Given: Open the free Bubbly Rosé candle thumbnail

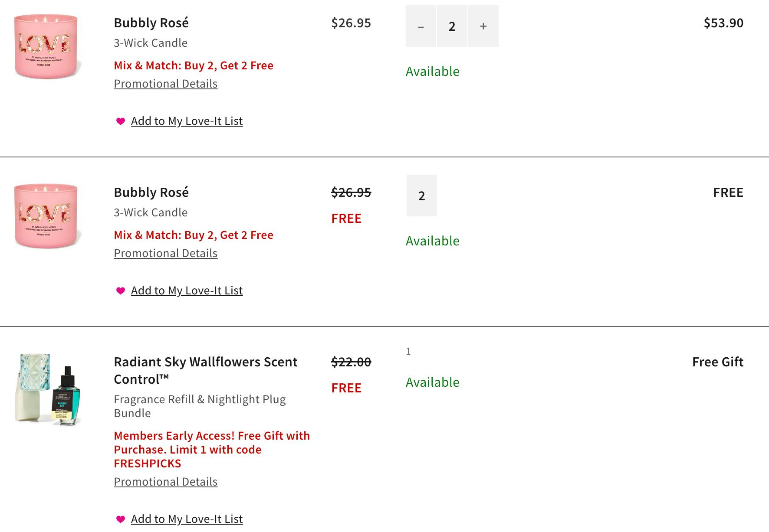Looking at the screenshot, I should point(46,216).
